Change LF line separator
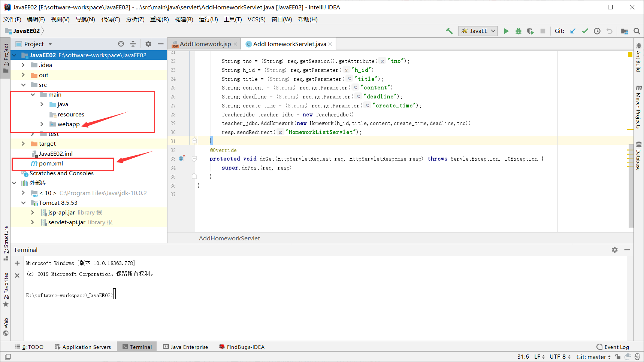Image resolution: width=644 pixels, height=362 pixels. [539, 357]
